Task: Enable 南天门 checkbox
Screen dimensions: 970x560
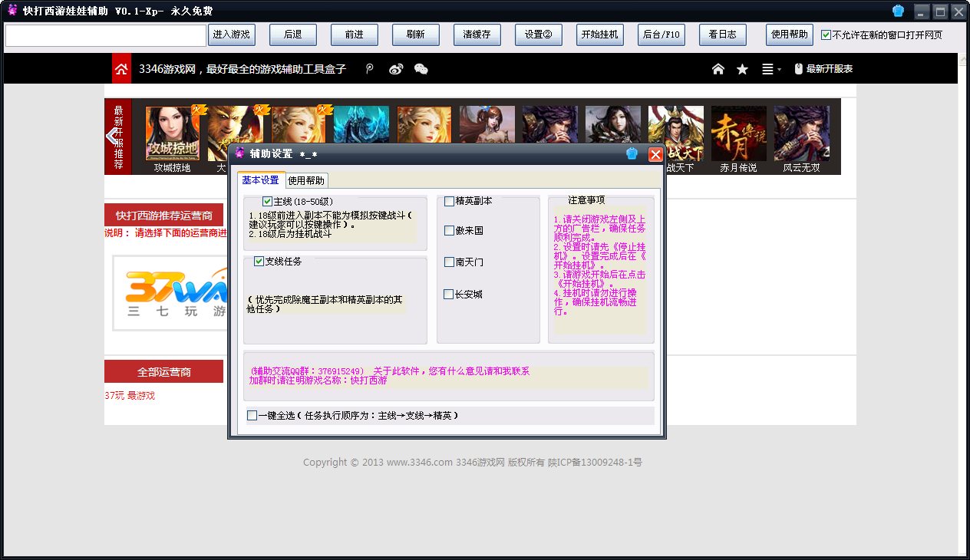Action: pos(450,262)
